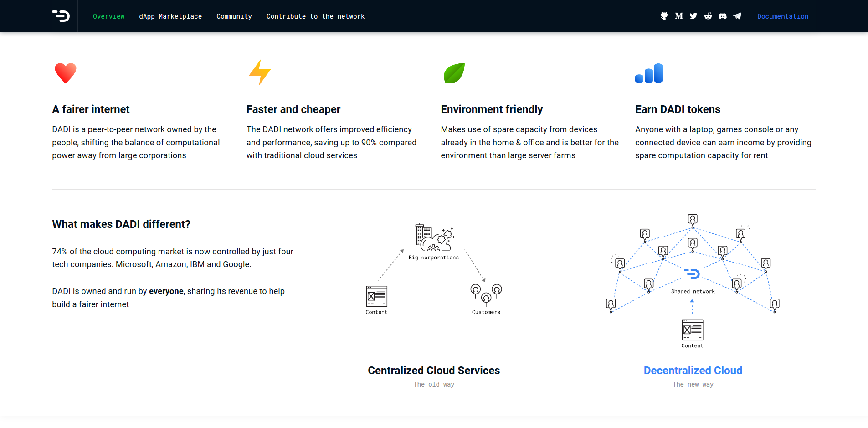Open the Twitter social icon

coord(693,16)
